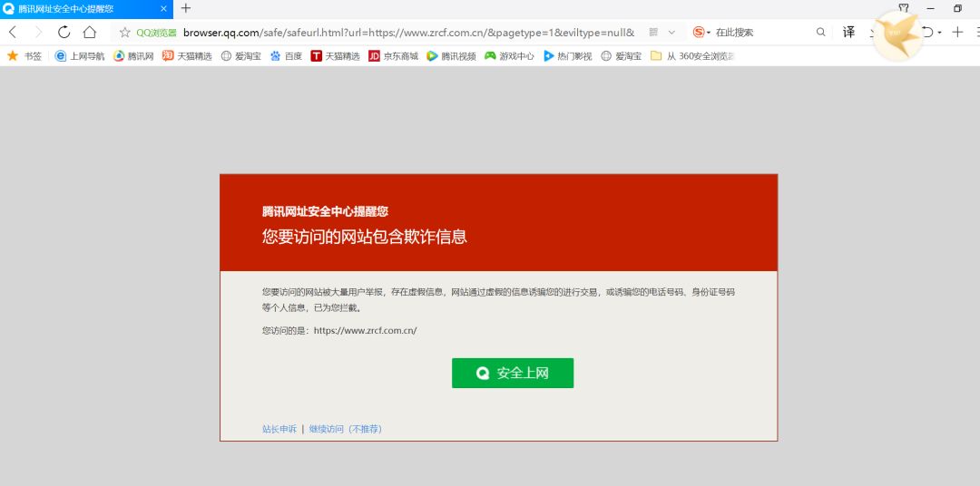This screenshot has width=980, height=486.
Task: Open the 从 360安全浏览器 bookmarks folder
Action: coord(692,55)
